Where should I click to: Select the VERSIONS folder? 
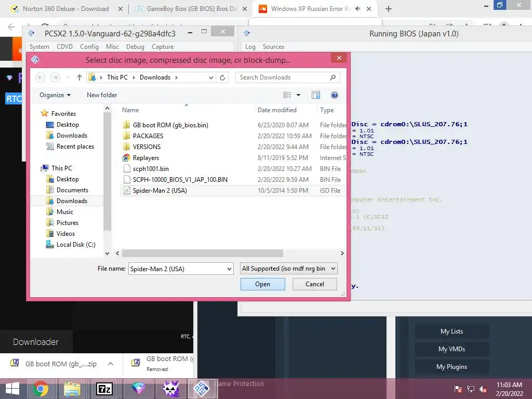[147, 147]
